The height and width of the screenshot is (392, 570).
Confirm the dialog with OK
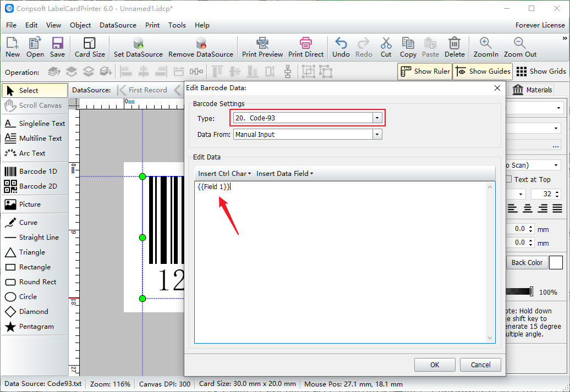pos(435,365)
